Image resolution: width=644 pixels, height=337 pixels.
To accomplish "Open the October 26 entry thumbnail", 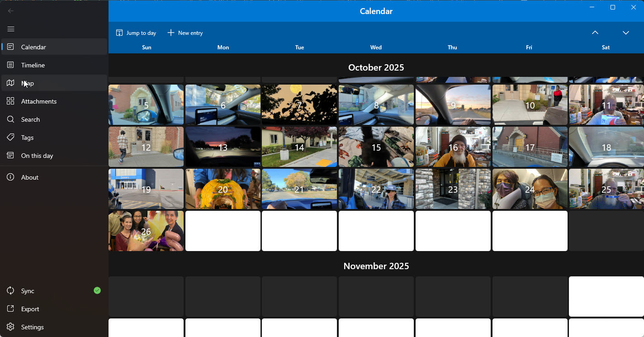I will click(146, 231).
